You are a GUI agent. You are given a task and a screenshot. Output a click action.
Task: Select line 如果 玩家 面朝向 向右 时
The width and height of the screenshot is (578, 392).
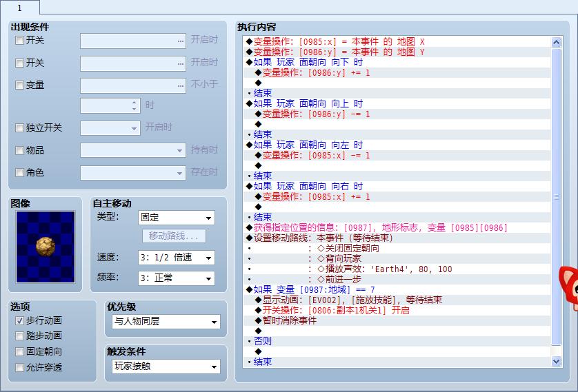click(x=398, y=186)
